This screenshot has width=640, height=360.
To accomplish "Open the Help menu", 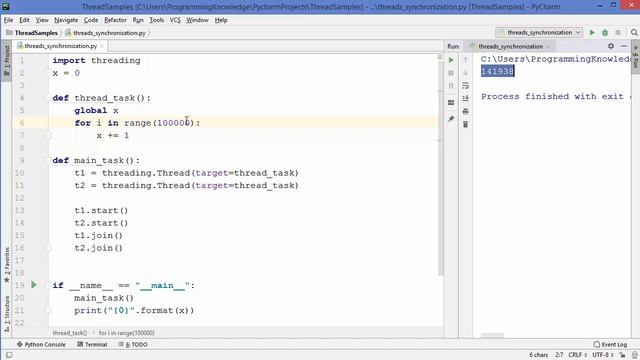I will (221, 20).
